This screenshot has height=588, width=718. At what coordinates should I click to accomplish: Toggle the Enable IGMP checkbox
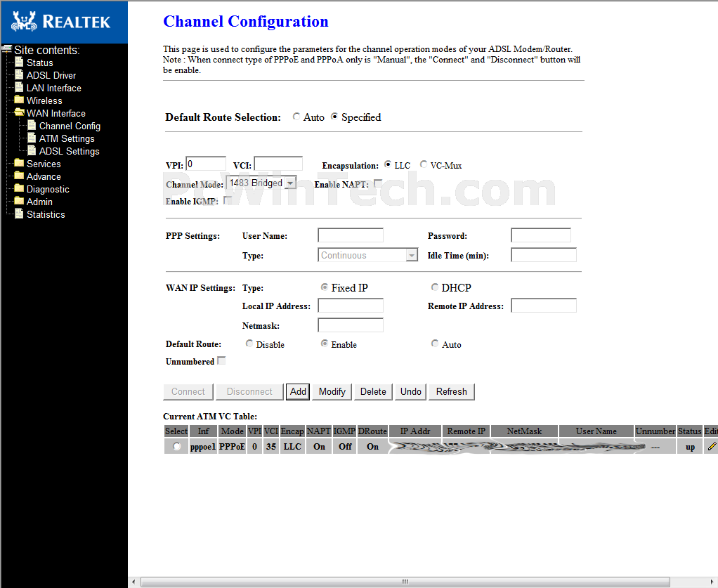pos(227,201)
